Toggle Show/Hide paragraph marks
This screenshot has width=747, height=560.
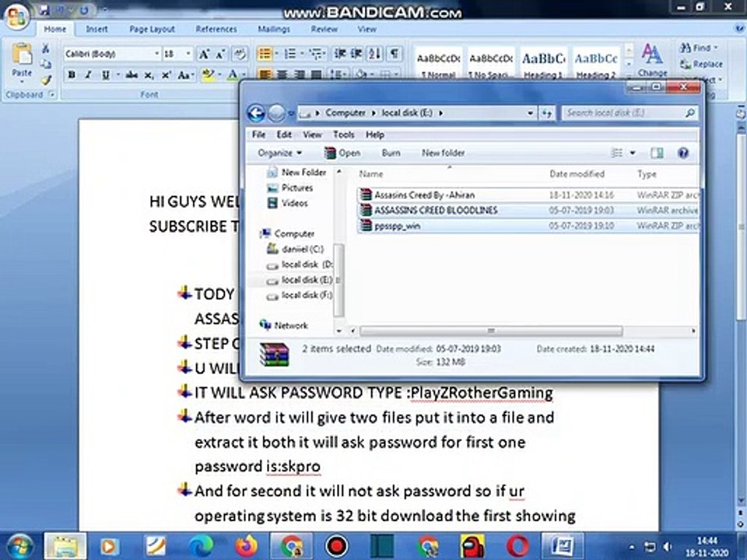pos(394,54)
